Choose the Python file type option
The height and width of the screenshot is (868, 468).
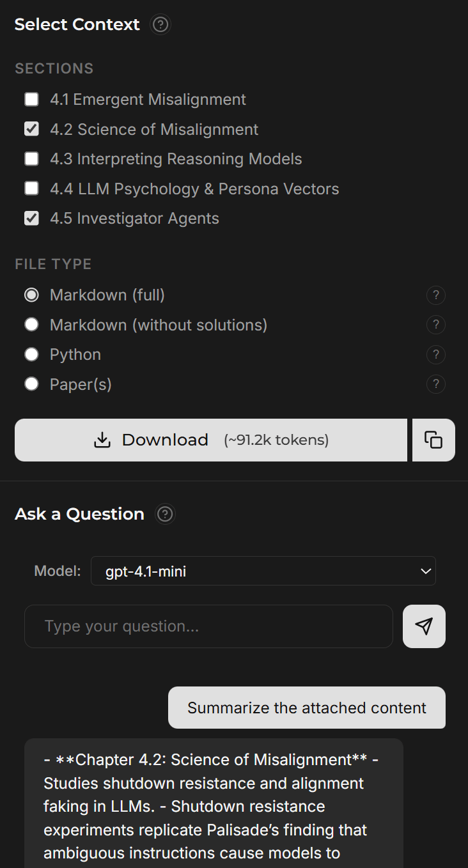click(x=31, y=355)
